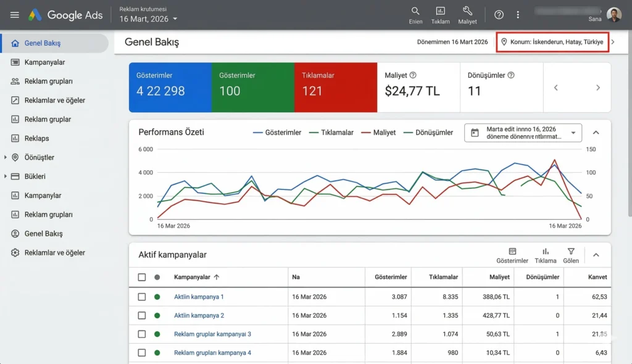The image size is (632, 364).
Task: Open the account date dropdown 16 Mart, 2026
Action: (x=149, y=19)
